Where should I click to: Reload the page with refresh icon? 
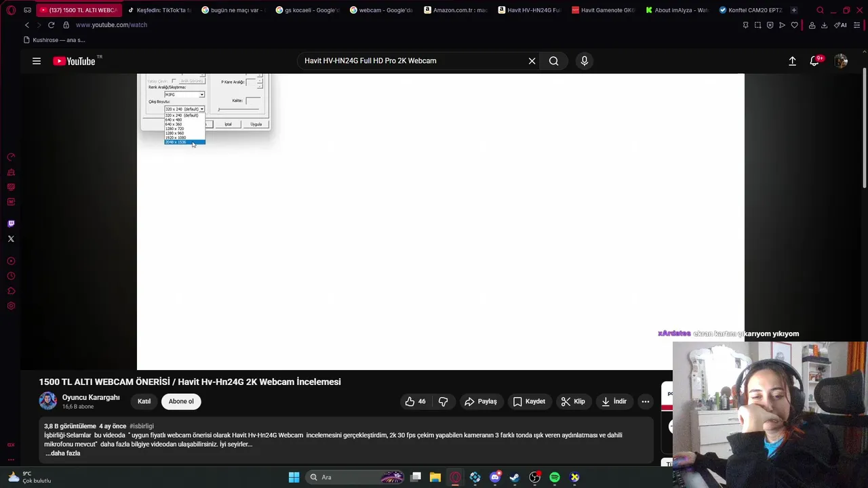[51, 25]
